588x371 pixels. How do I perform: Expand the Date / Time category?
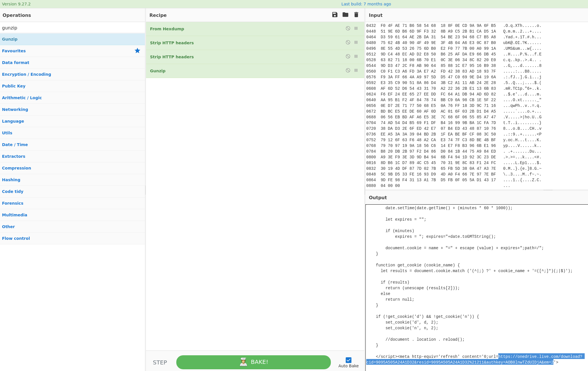tap(72, 145)
